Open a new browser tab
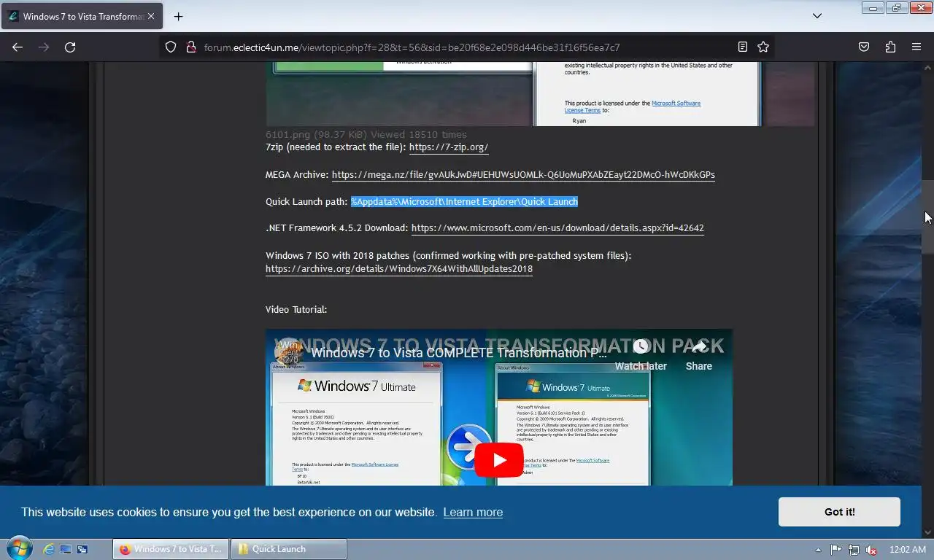Image resolution: width=934 pixels, height=560 pixels. [x=178, y=16]
